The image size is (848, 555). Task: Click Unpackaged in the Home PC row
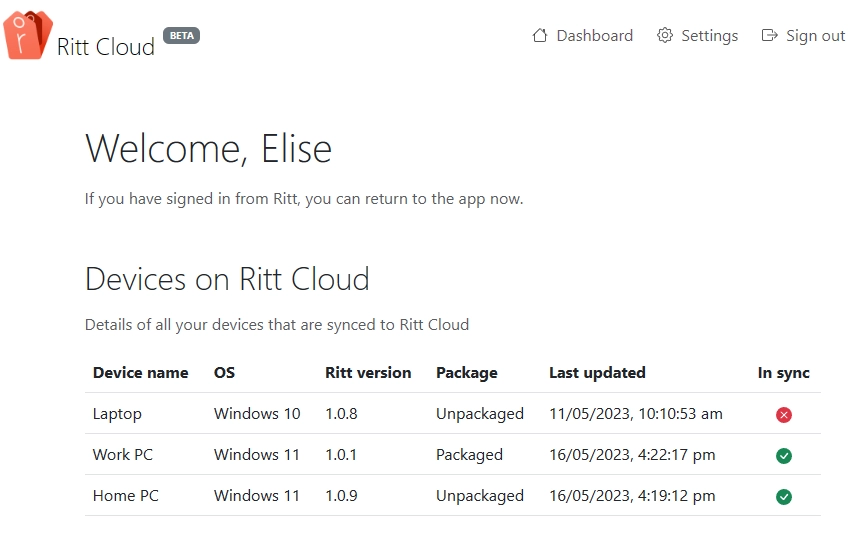480,497
